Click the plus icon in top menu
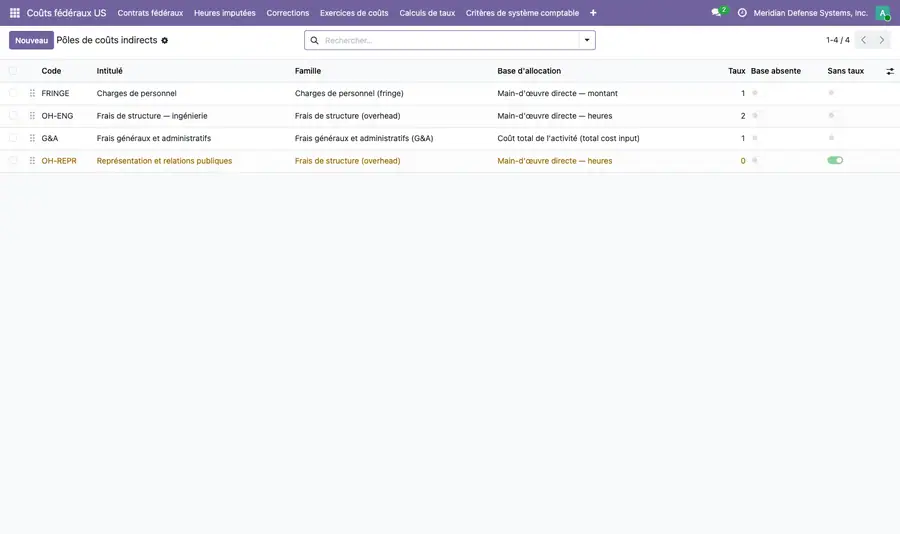Image resolution: width=900 pixels, height=534 pixels. point(593,13)
